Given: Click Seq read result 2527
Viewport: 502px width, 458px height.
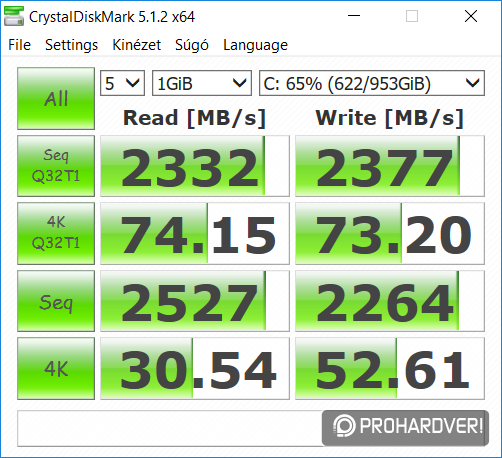Looking at the screenshot, I should 195,301.
